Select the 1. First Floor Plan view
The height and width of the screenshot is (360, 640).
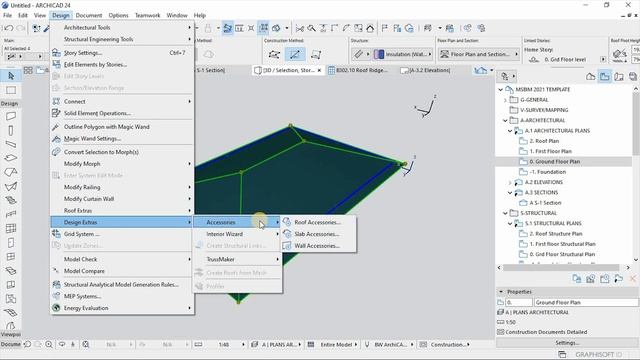(550, 151)
